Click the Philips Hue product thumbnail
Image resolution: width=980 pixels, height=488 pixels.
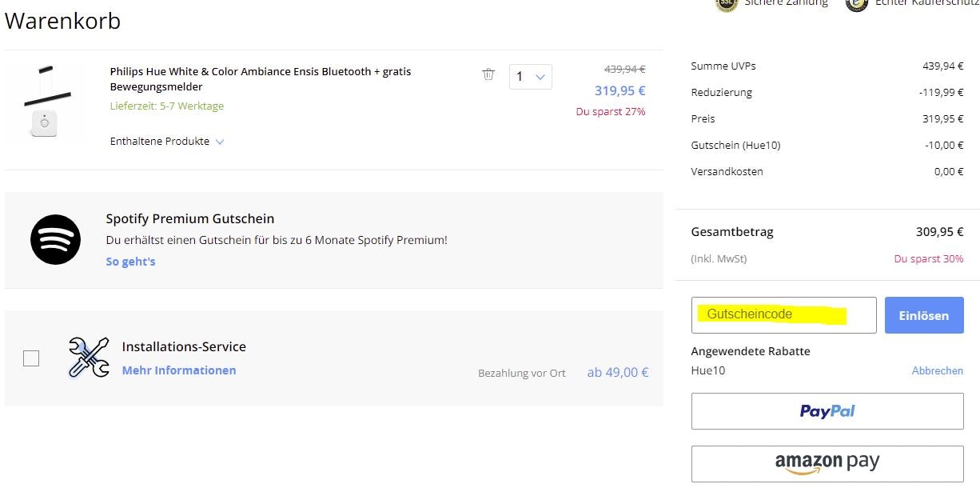(45, 102)
